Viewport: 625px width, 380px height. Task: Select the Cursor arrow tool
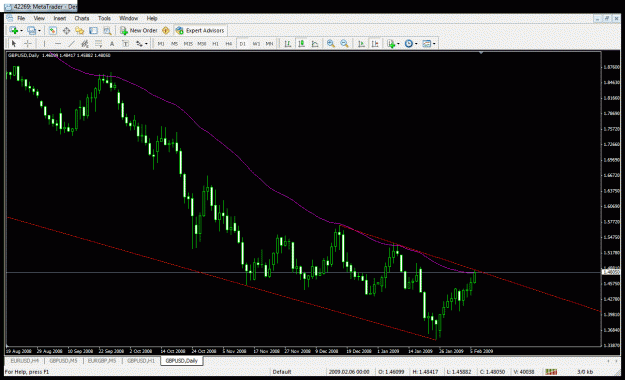[x=14, y=43]
